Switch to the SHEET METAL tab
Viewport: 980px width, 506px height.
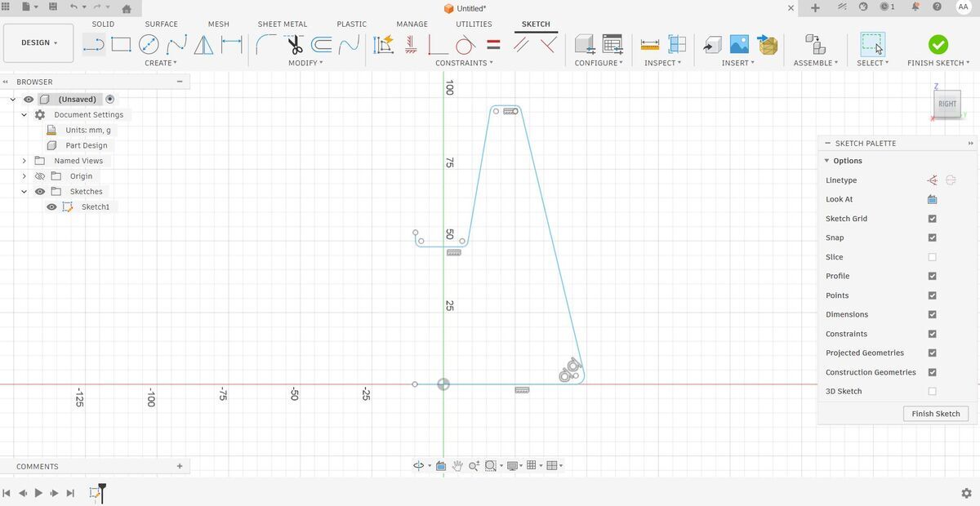click(x=283, y=24)
